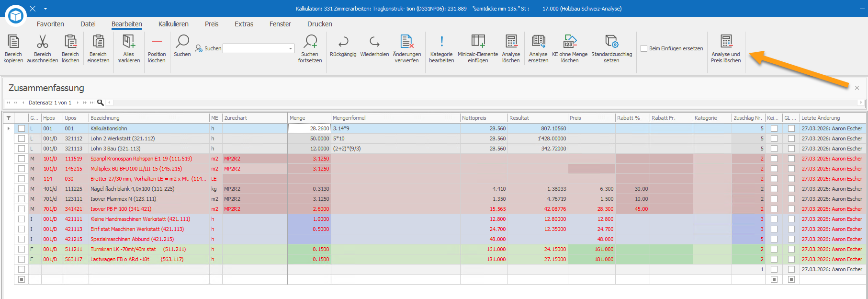Image resolution: width=868 pixels, height=299 pixels.
Task: Click the Rückgängig undo arrow
Action: click(343, 42)
